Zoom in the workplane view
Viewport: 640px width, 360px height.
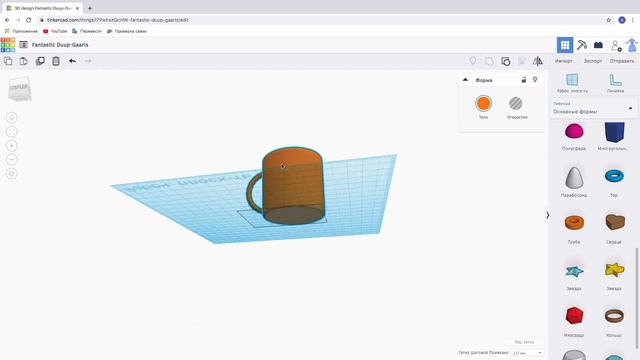pos(12,146)
